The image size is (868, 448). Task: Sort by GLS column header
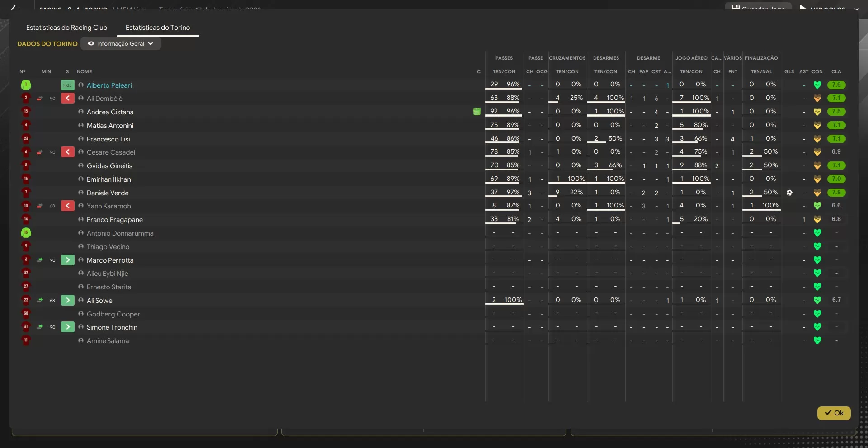pos(789,71)
